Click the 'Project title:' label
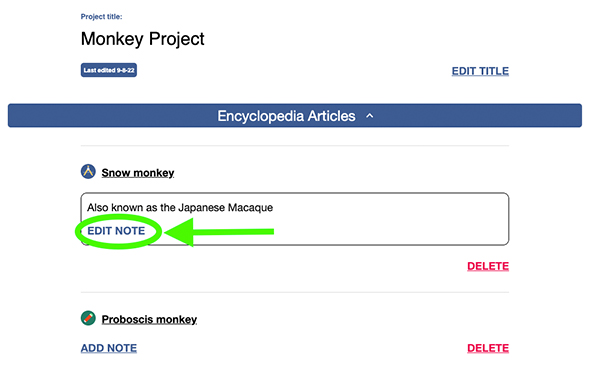Image resolution: width=600 pixels, height=371 pixels. 101,16
